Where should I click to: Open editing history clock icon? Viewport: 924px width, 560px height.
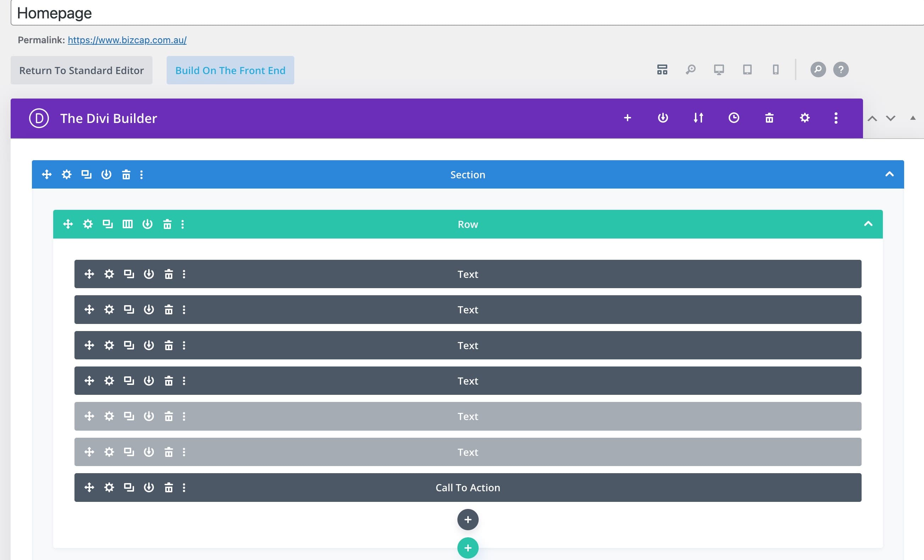pyautogui.click(x=734, y=118)
